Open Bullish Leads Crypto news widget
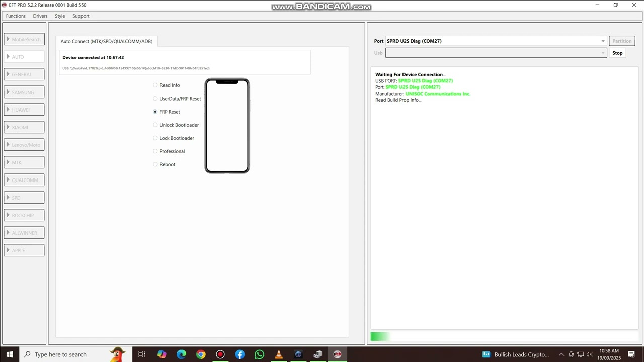 [516, 354]
